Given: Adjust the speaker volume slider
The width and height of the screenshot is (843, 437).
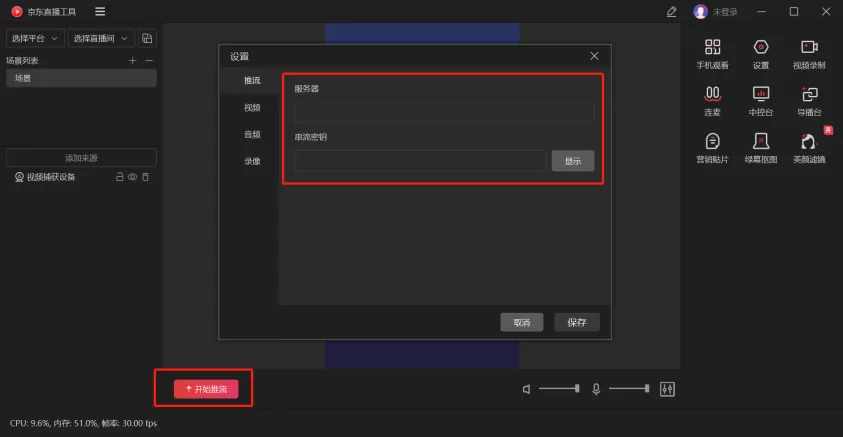Looking at the screenshot, I should (559, 388).
